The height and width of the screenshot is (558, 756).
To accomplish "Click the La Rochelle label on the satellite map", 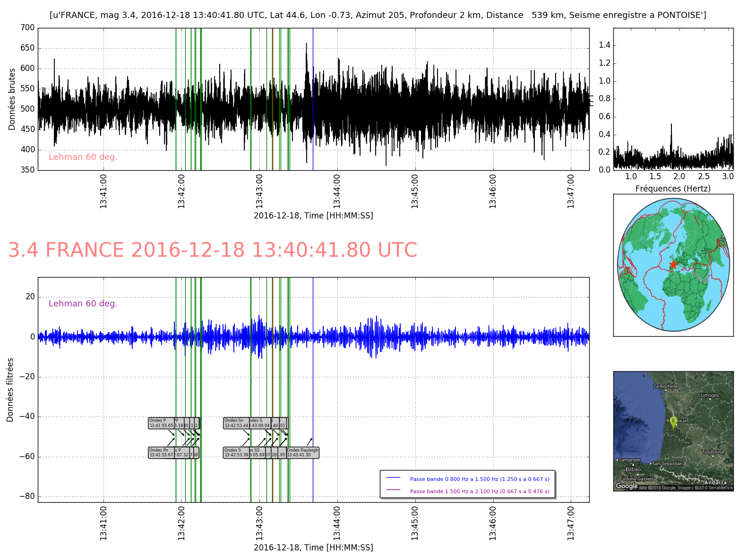I will point(665,386).
